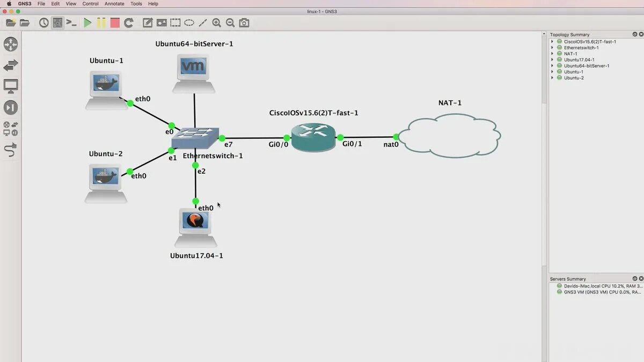644x362 pixels.
Task: Expand CiscoIOSv15.6(2)T-fast-1 in Topology Summary
Action: pyautogui.click(x=552, y=41)
